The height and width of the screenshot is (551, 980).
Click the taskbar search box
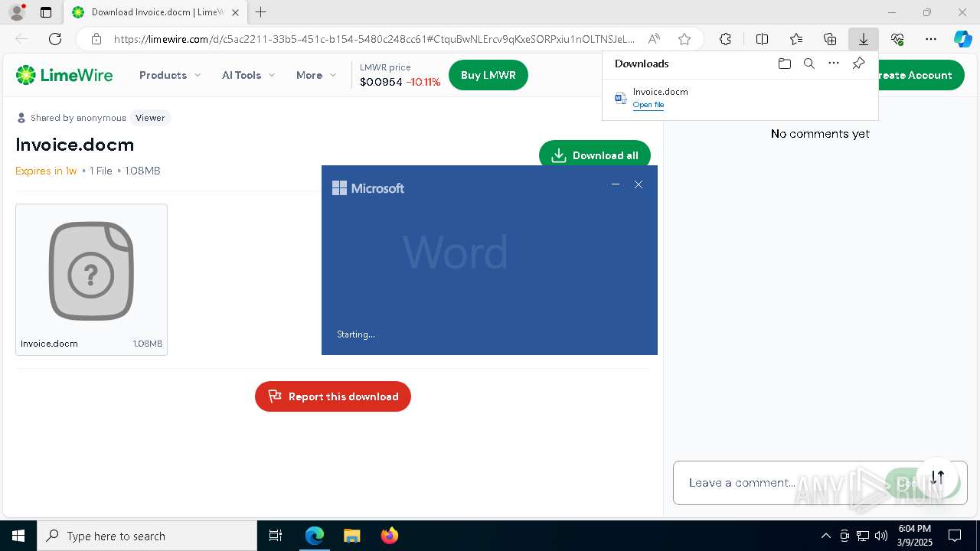[147, 536]
